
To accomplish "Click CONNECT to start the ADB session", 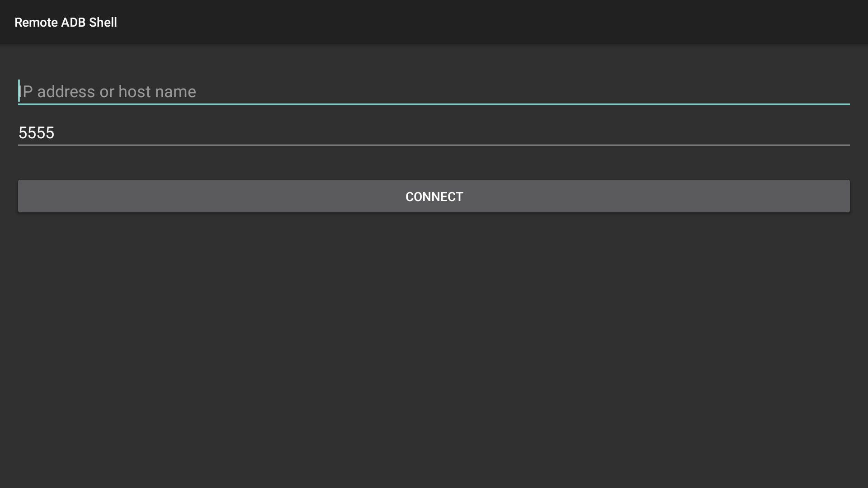I will [434, 196].
